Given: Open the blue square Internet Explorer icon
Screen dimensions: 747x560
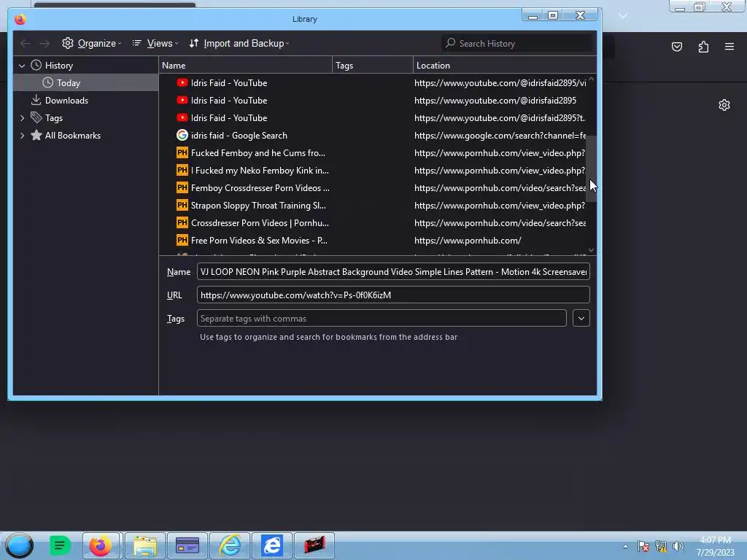Looking at the screenshot, I should pos(272,545).
